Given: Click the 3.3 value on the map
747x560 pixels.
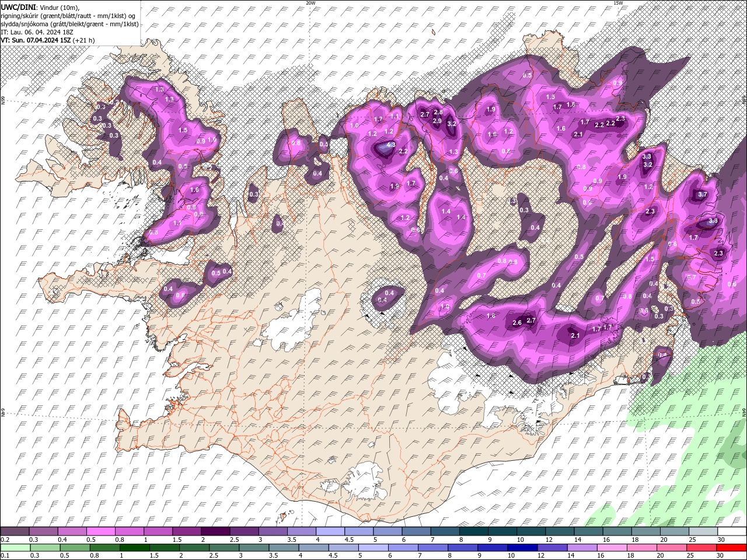Looking at the screenshot, I should 647,156.
